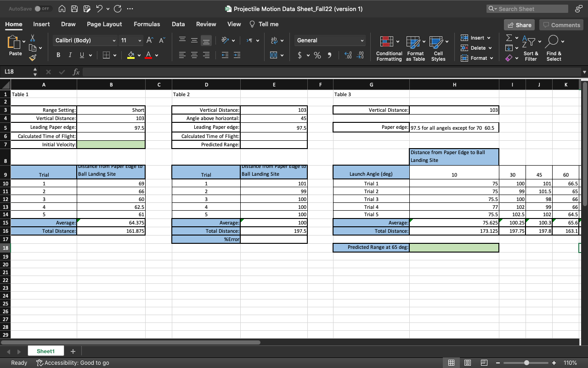Screen dimensions: 588x368
Task: Click the Cut scissors icon
Action: [33, 38]
